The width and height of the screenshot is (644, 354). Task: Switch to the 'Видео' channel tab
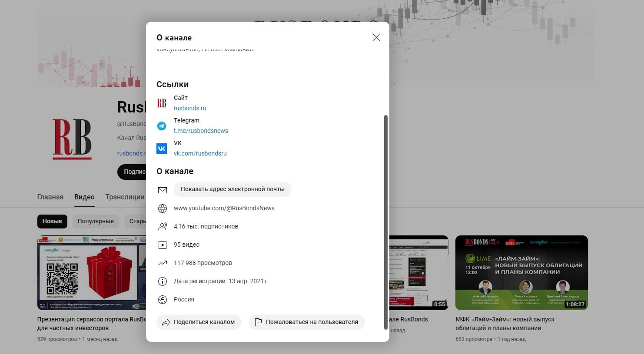click(84, 197)
